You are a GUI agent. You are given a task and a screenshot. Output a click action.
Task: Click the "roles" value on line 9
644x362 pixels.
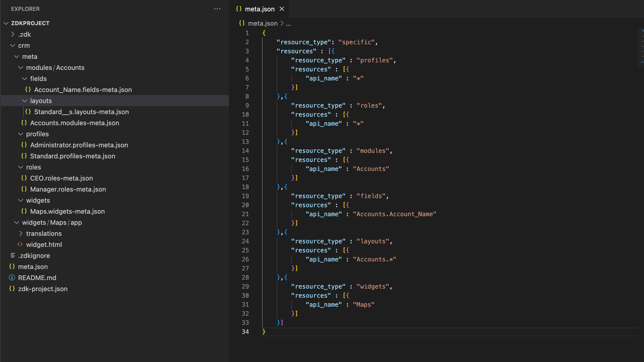[x=369, y=105]
